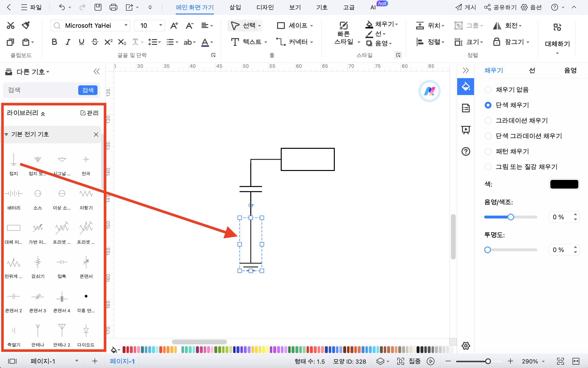Open the settings gear at panel bottom

coord(466,346)
